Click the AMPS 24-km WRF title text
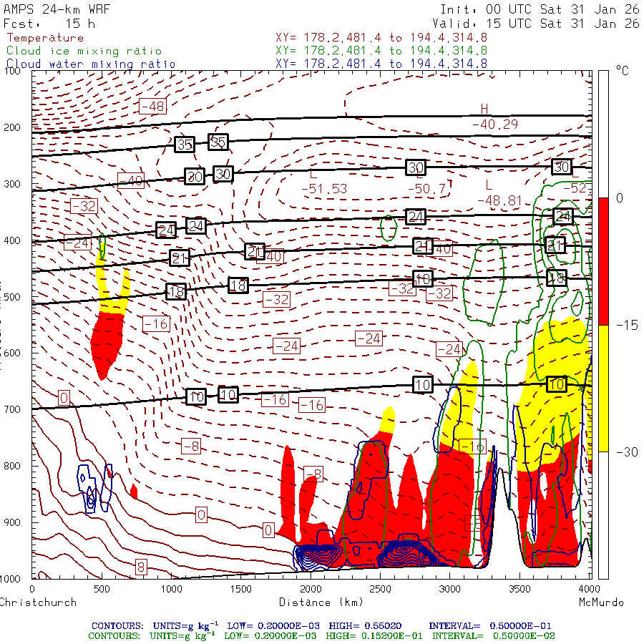The height and width of the screenshot is (644, 644). coord(57,10)
